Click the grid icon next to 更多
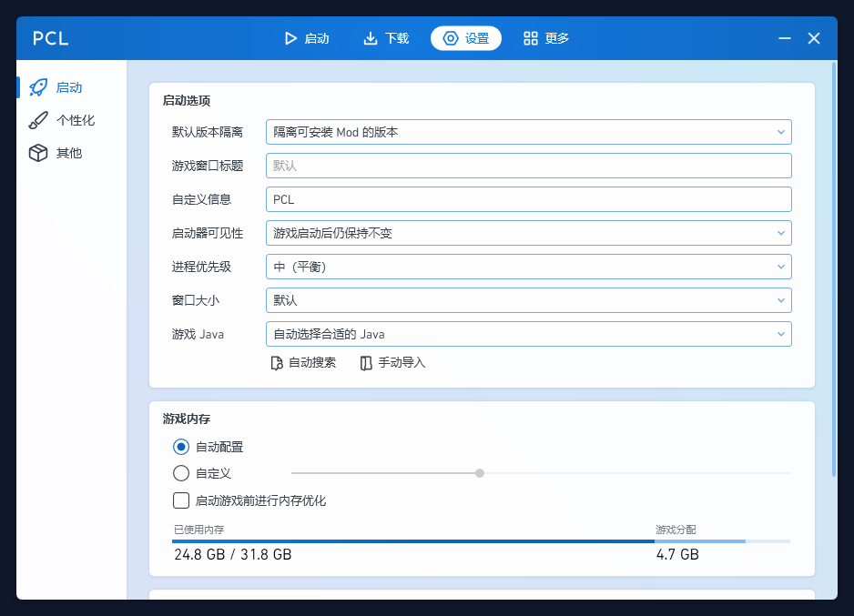Image resolution: width=854 pixels, height=616 pixels. point(531,38)
